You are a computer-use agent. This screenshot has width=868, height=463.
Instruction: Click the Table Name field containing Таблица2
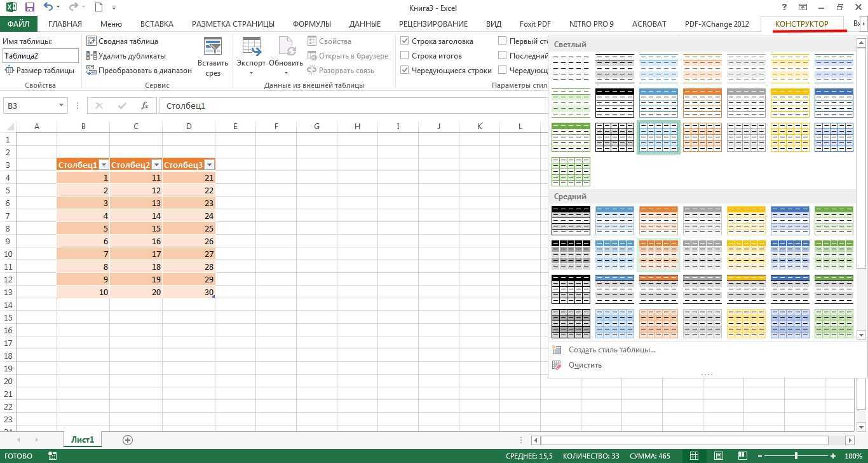[x=40, y=56]
